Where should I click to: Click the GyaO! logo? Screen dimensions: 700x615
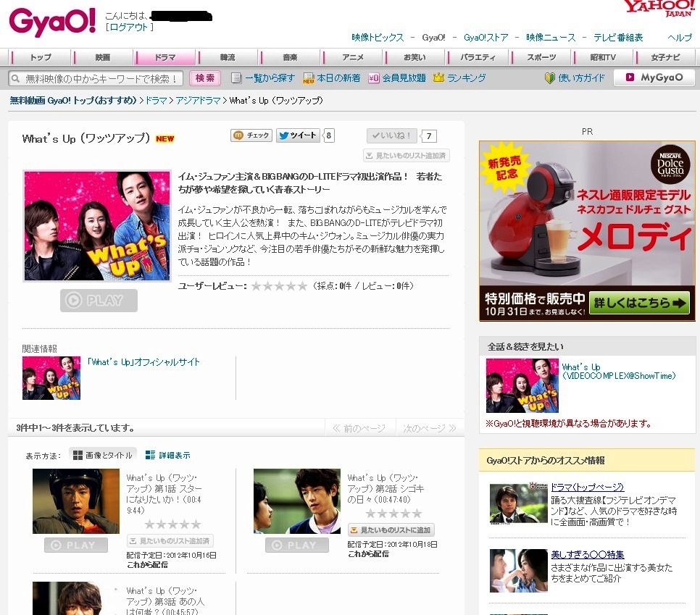pyautogui.click(x=52, y=21)
